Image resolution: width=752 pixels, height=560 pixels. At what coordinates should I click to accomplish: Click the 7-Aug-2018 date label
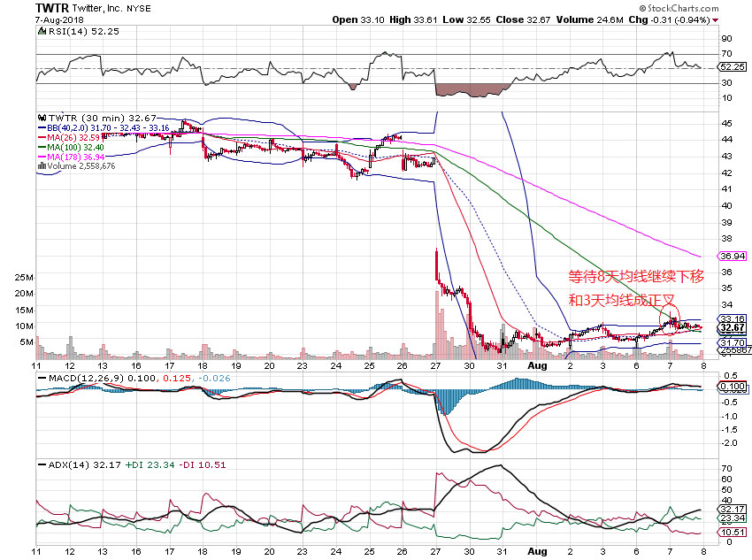pyautogui.click(x=59, y=19)
